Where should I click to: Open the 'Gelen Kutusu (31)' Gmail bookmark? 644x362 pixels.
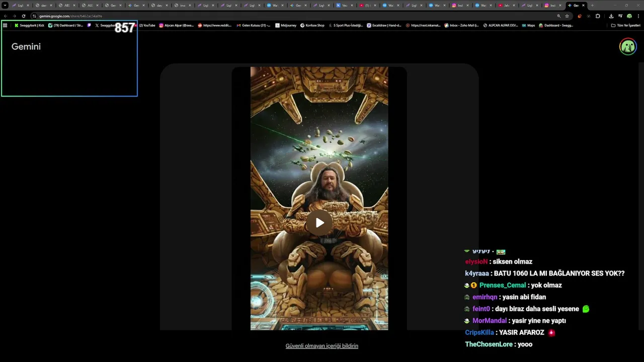coord(254,25)
